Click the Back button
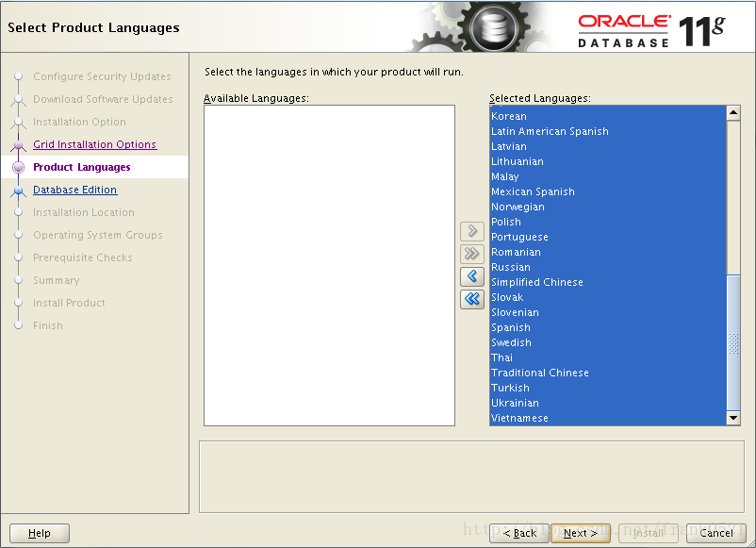 click(x=519, y=533)
